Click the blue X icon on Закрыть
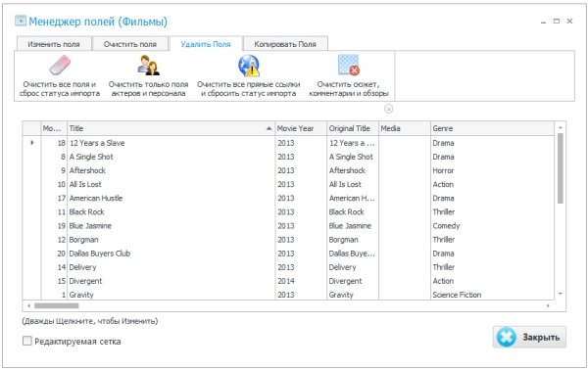The image size is (588, 370). tap(506, 337)
